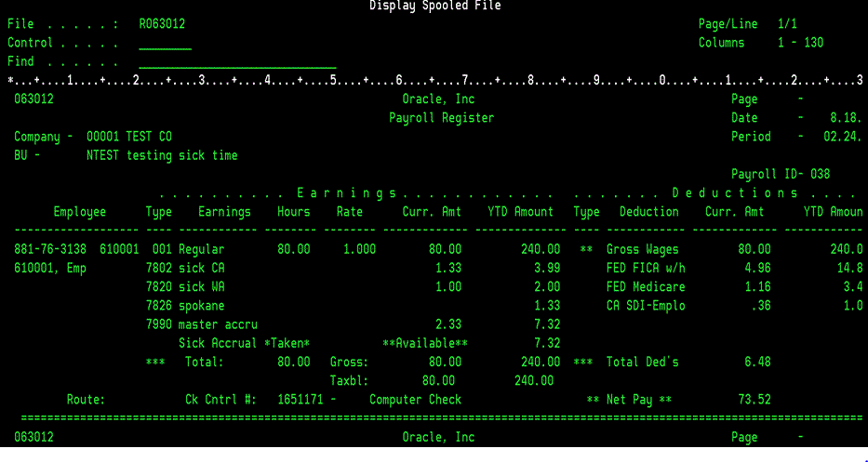The width and height of the screenshot is (868, 462).
Task: Click earnings row 7826 spokane
Action: point(185,306)
